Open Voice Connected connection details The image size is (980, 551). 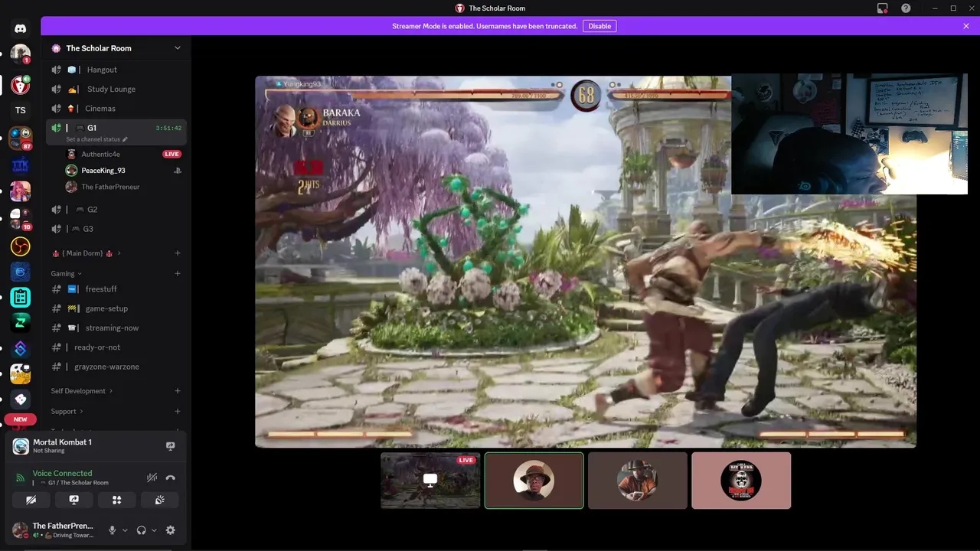62,473
